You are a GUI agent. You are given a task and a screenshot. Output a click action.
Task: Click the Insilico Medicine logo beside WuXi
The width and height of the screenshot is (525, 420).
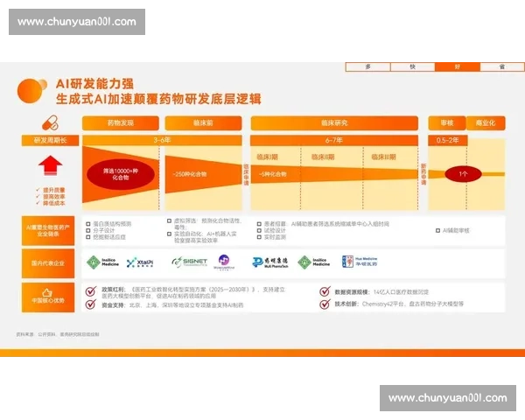click(314, 262)
